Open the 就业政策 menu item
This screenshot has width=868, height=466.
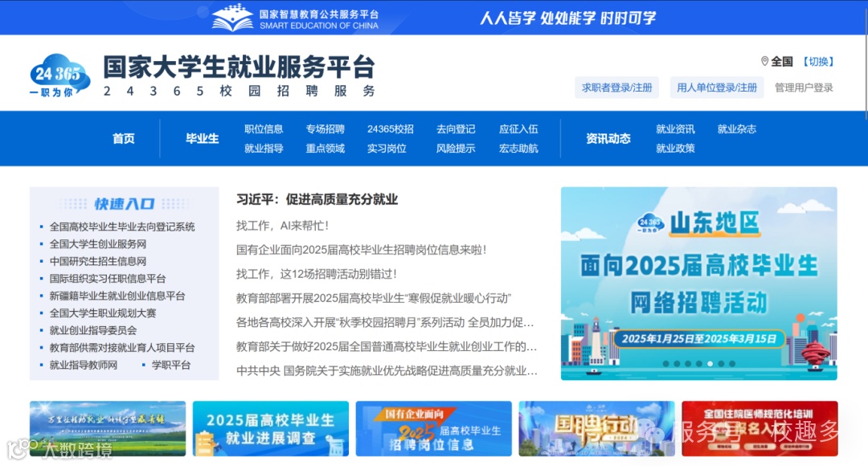675,149
